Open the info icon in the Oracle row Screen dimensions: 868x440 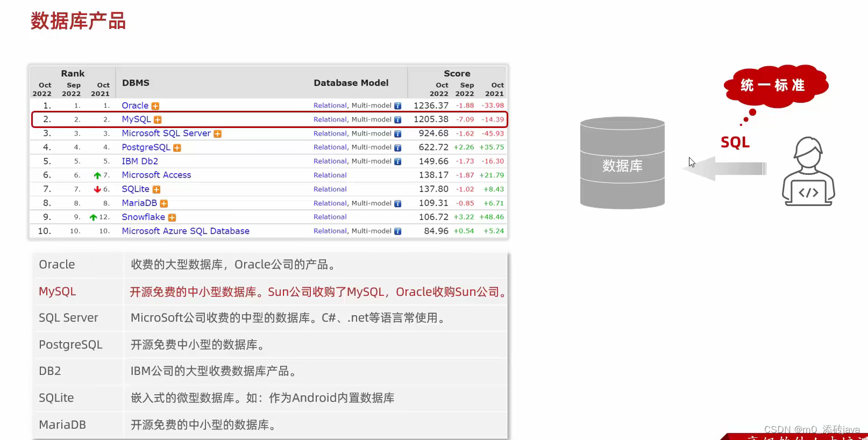click(x=398, y=106)
